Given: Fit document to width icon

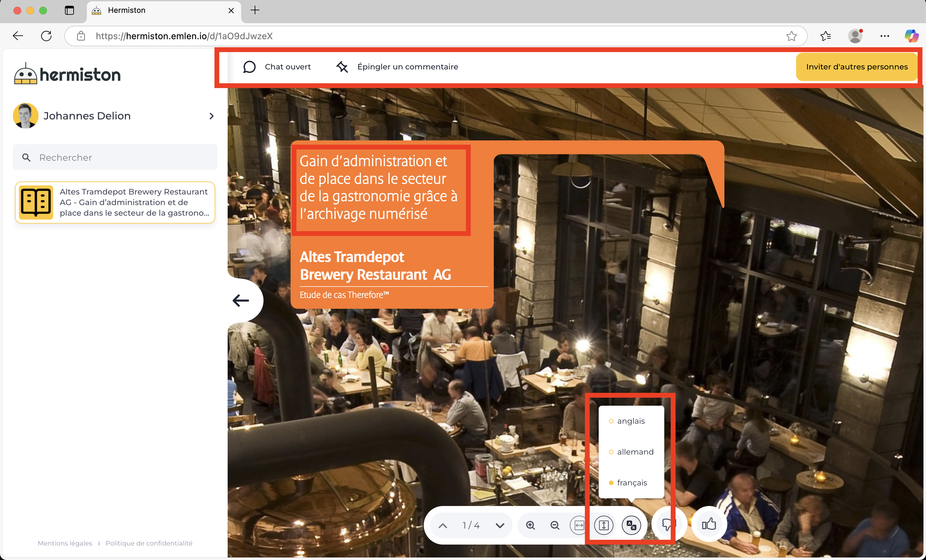Looking at the screenshot, I should click(579, 525).
